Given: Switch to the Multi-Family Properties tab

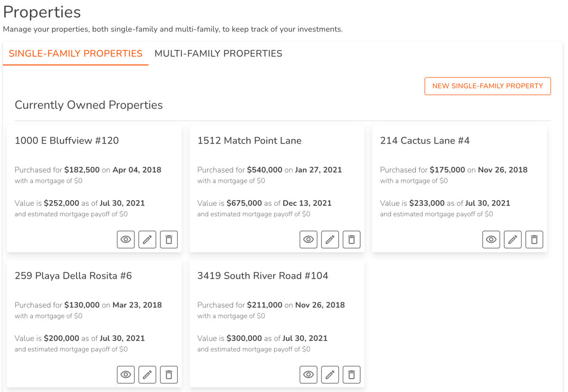Looking at the screenshot, I should tap(218, 54).
